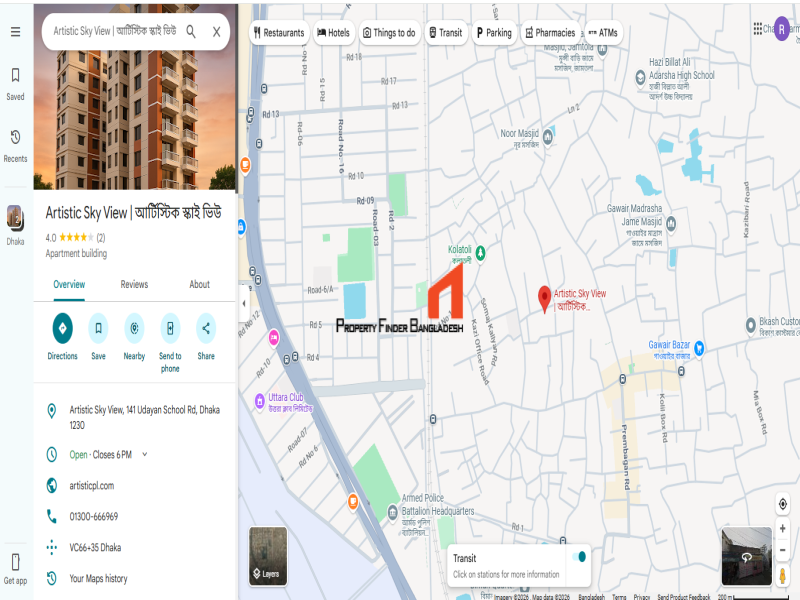Turn off the Transit layer toggle
Screen dimensions: 800x600
579,557
